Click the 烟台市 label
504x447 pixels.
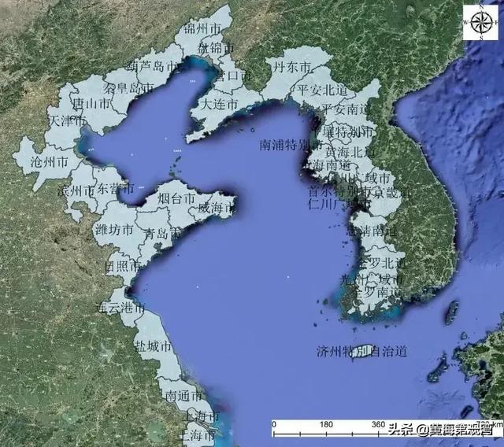tap(177, 200)
